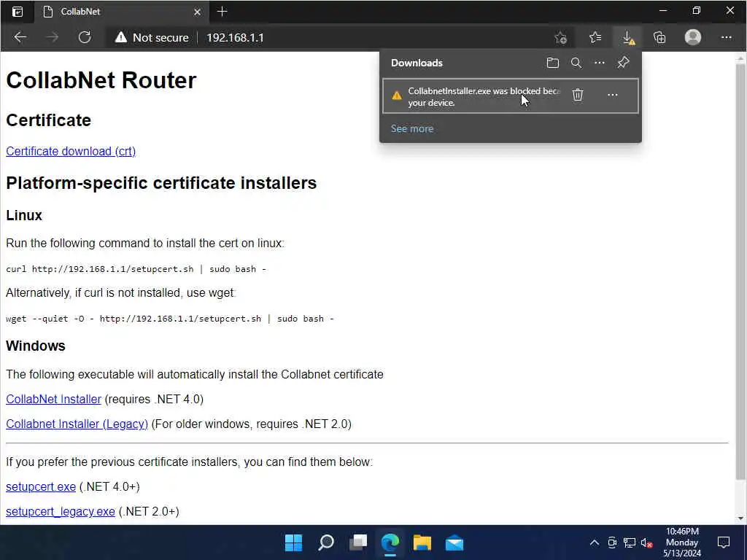Show hidden system tray icons chevron
Image resolution: width=747 pixels, height=560 pixels.
(595, 542)
